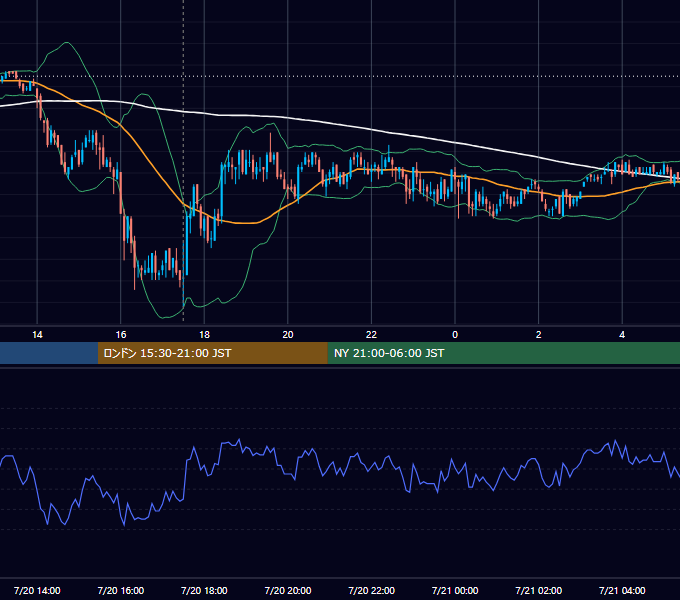This screenshot has height=600, width=680.
Task: Click the 7/20 18:00 time label
Action: coord(204,590)
